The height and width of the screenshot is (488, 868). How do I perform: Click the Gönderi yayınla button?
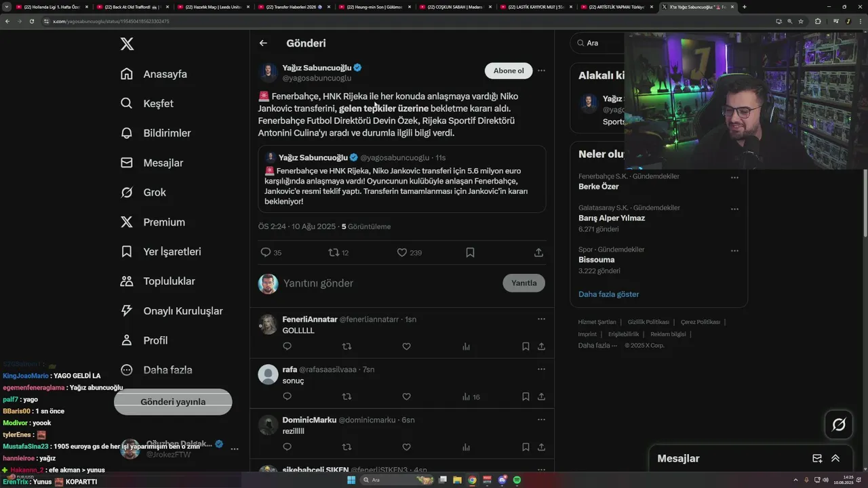coord(173,401)
